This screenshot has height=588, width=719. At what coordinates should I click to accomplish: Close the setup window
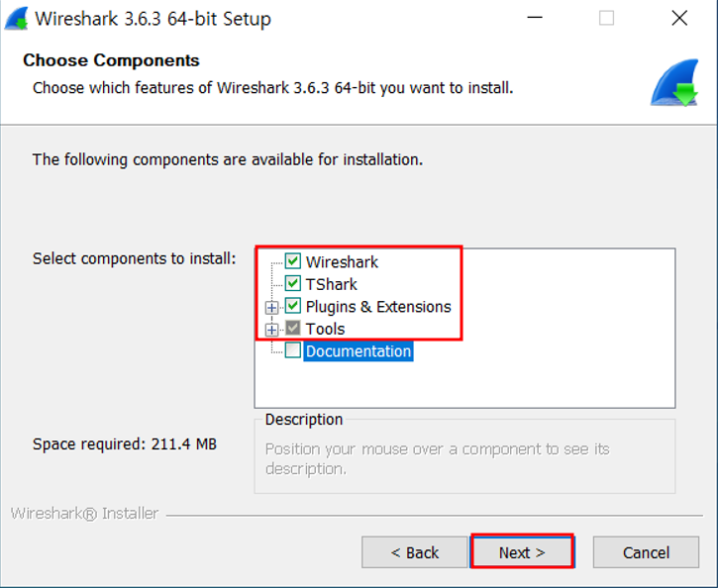coord(679,18)
